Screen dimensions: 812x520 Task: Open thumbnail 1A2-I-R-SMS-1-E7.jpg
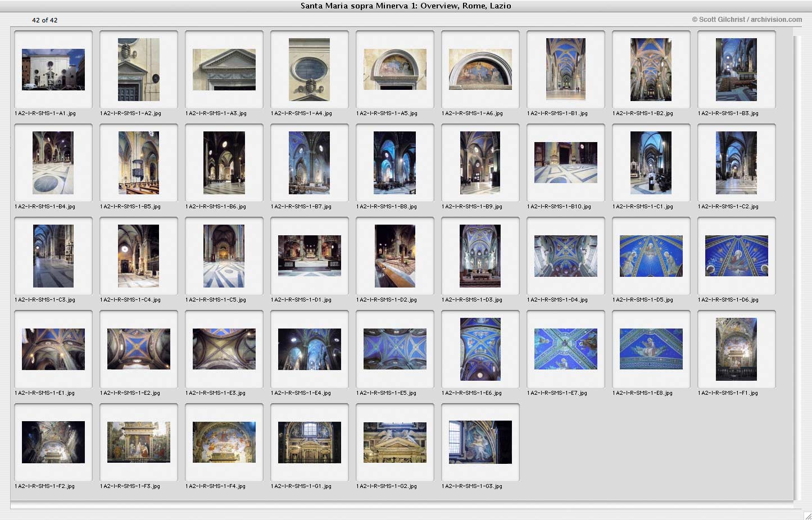(x=566, y=349)
